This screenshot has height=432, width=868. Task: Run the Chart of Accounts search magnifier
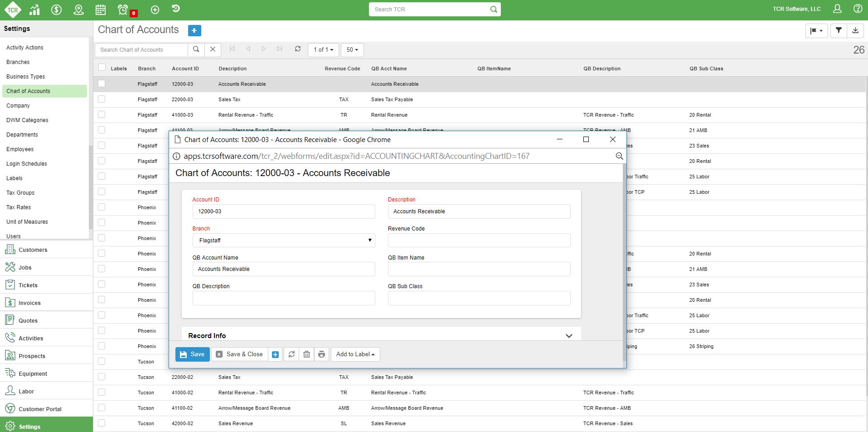[196, 49]
